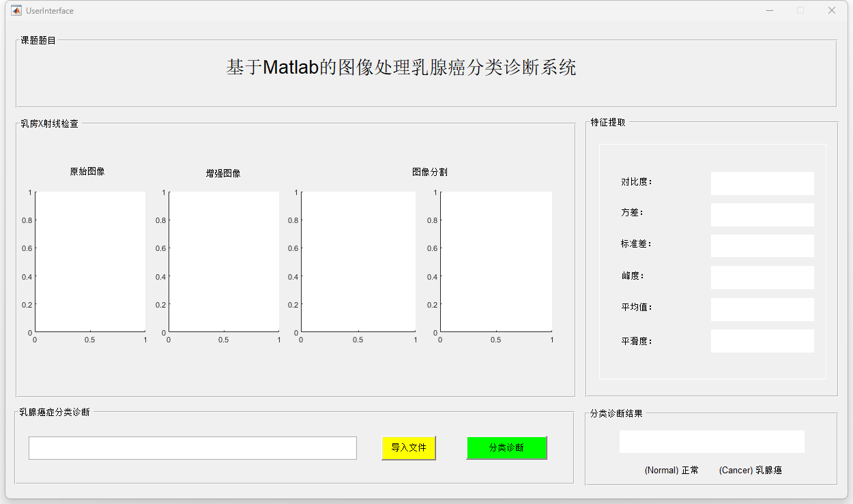Close the UserInterface window
The height and width of the screenshot is (504, 853).
831,10
